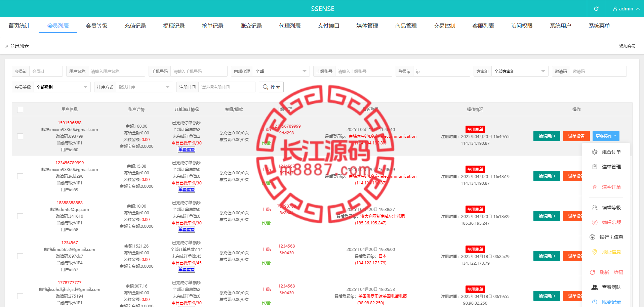Check the row for user 1778777777
The image size is (644, 307).
20,296
